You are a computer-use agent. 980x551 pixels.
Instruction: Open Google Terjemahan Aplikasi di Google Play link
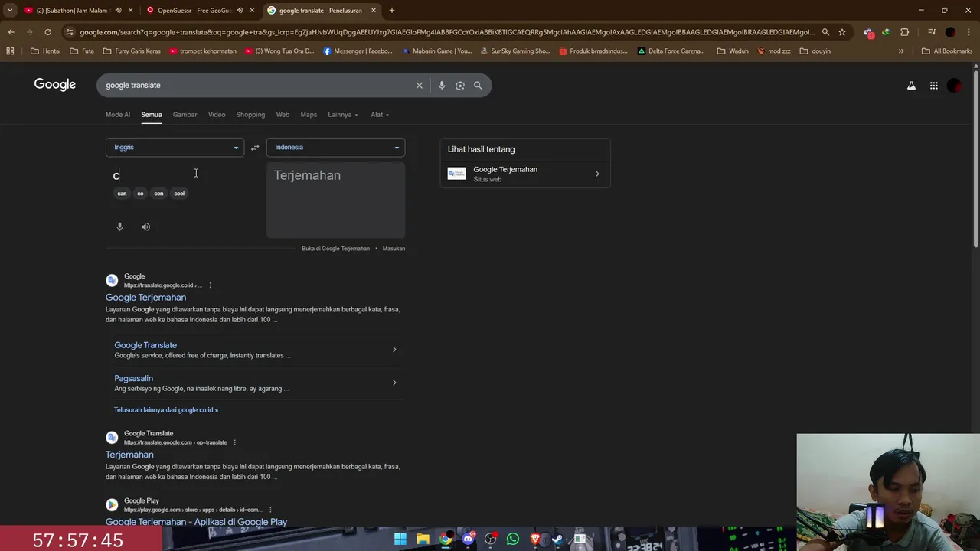click(196, 522)
